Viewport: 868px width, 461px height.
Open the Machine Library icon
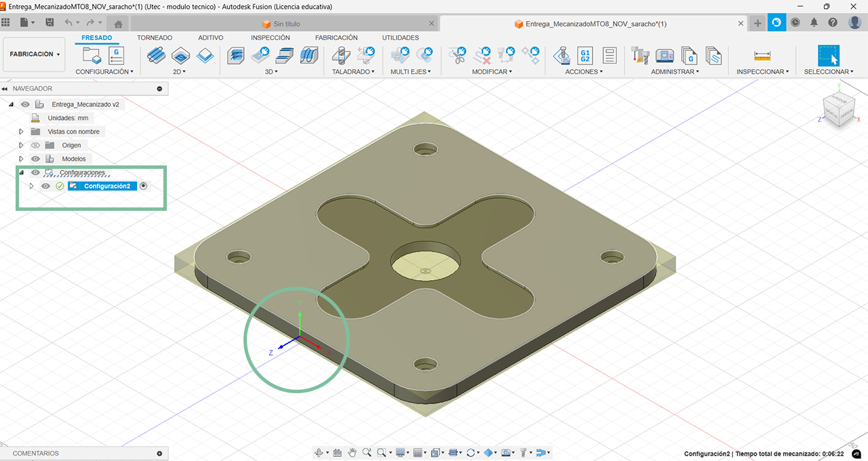(665, 55)
